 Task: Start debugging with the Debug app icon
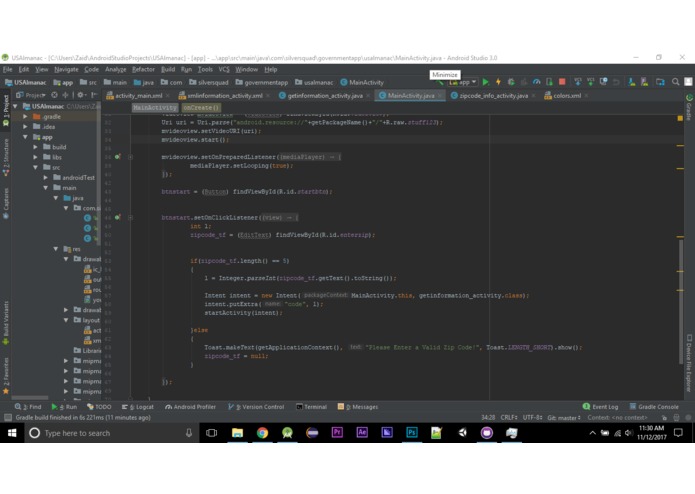click(x=511, y=82)
